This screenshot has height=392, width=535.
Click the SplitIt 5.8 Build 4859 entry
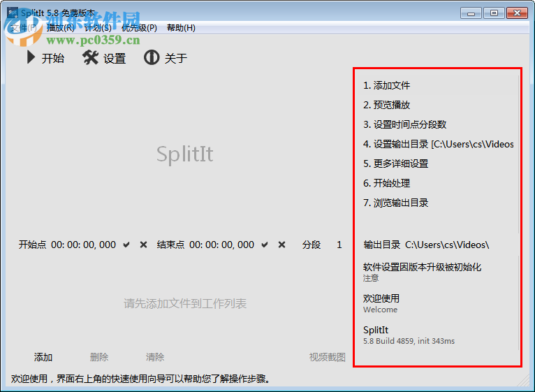click(409, 335)
